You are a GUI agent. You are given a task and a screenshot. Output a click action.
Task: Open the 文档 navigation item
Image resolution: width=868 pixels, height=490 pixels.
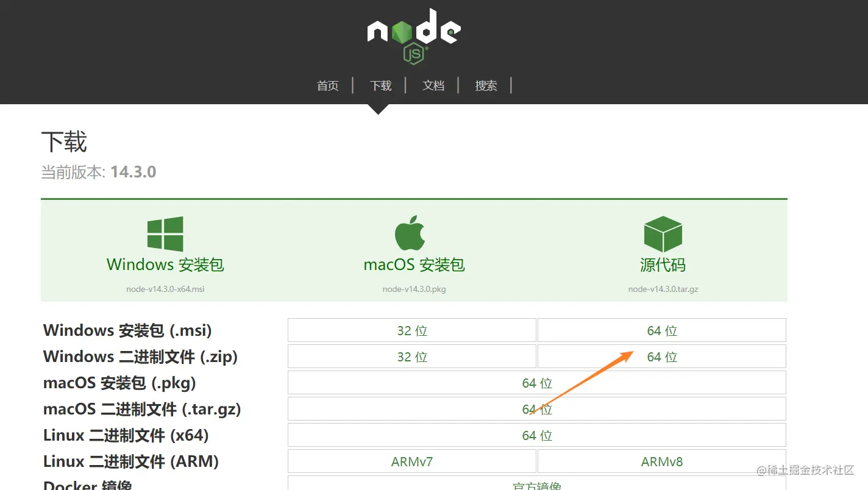pyautogui.click(x=433, y=86)
